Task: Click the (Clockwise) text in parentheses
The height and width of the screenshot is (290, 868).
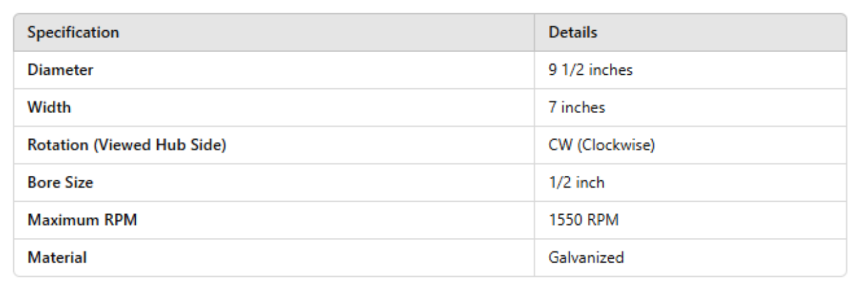Action: click(x=616, y=146)
